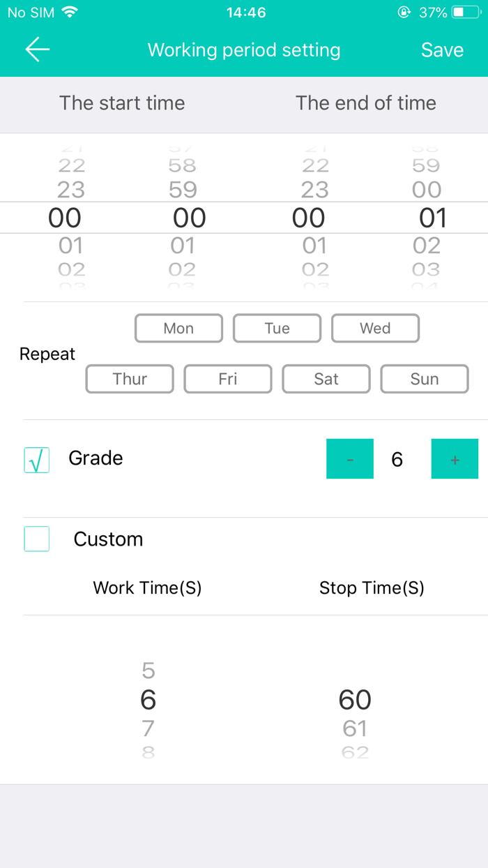Pick 59 in start minute picker
The height and width of the screenshot is (868, 488).
coord(183,190)
